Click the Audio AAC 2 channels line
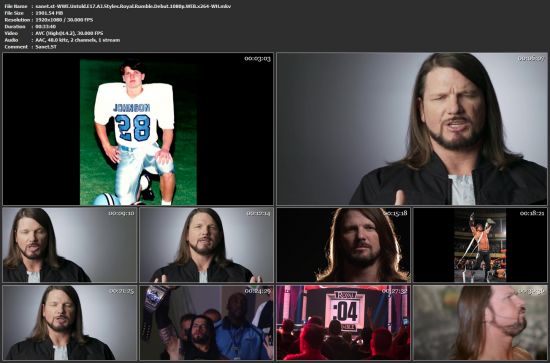This screenshot has width=550, height=363. coord(62,40)
